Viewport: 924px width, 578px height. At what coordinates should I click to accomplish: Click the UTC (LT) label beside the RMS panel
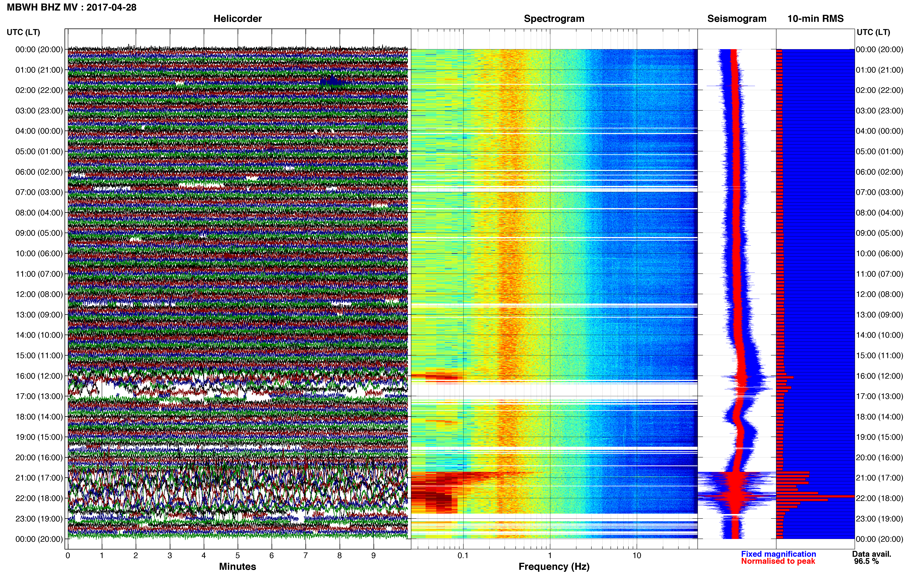[x=873, y=32]
